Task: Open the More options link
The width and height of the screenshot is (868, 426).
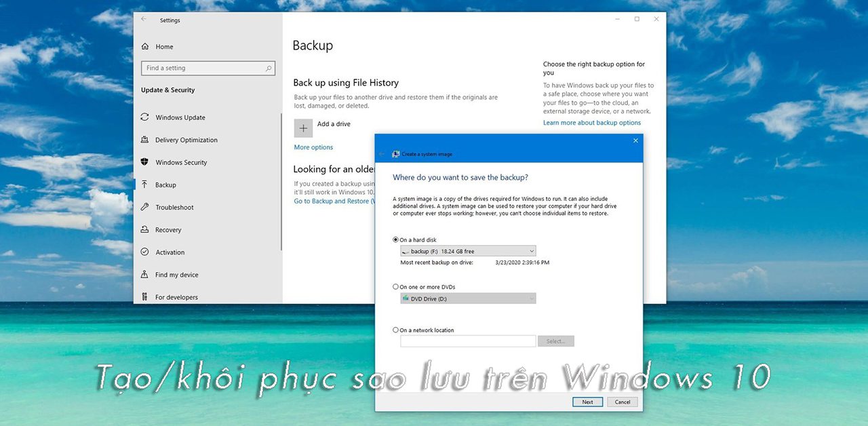Action: click(313, 147)
